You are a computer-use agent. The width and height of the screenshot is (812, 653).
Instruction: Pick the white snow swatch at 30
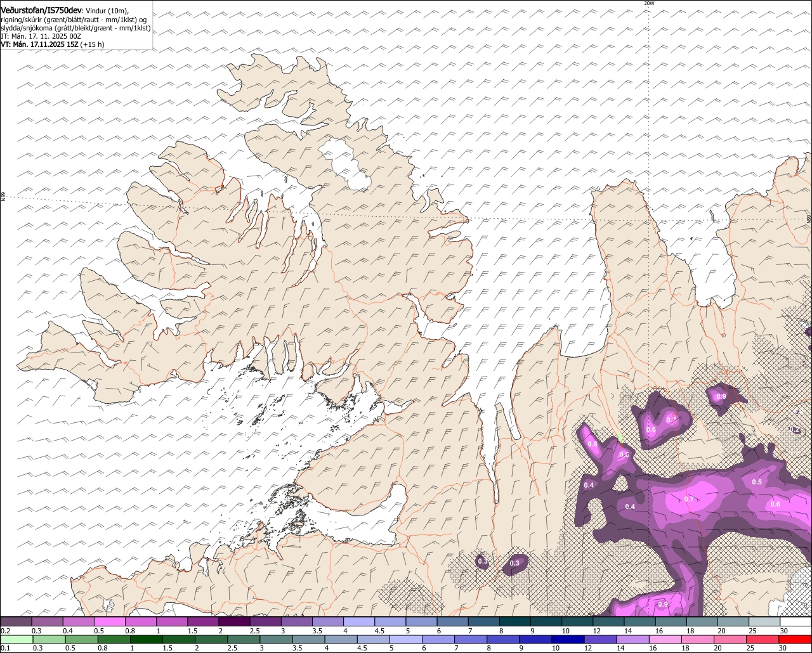point(796,621)
